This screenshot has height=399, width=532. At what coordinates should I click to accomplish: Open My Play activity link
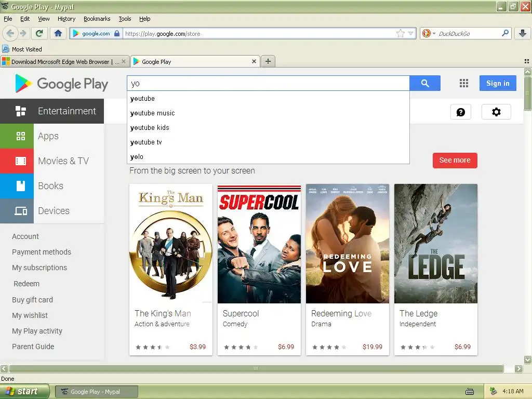coord(37,331)
